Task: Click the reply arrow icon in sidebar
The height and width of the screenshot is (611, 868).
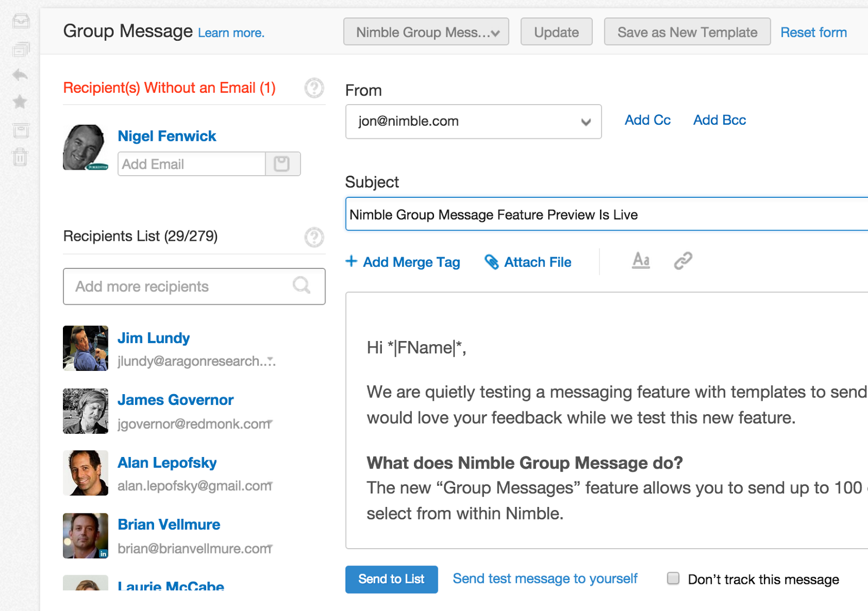Action: click(20, 74)
